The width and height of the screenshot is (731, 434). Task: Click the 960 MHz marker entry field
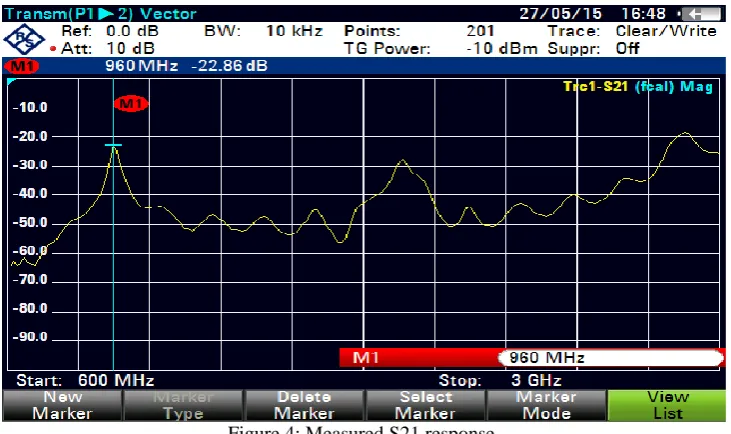click(611, 358)
